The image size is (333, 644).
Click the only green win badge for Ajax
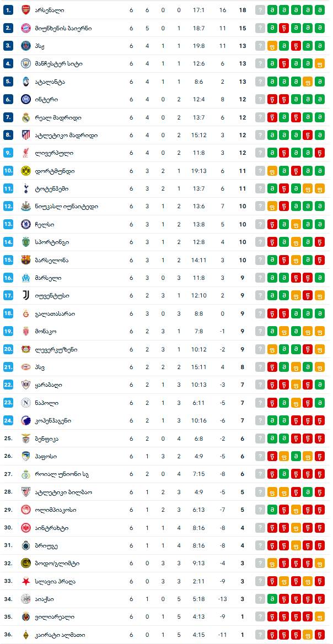tap(272, 599)
